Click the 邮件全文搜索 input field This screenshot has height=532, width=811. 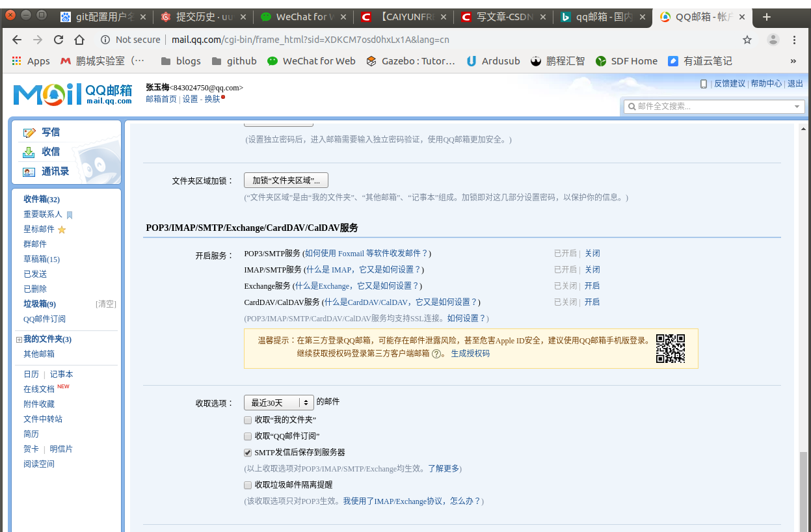point(714,107)
